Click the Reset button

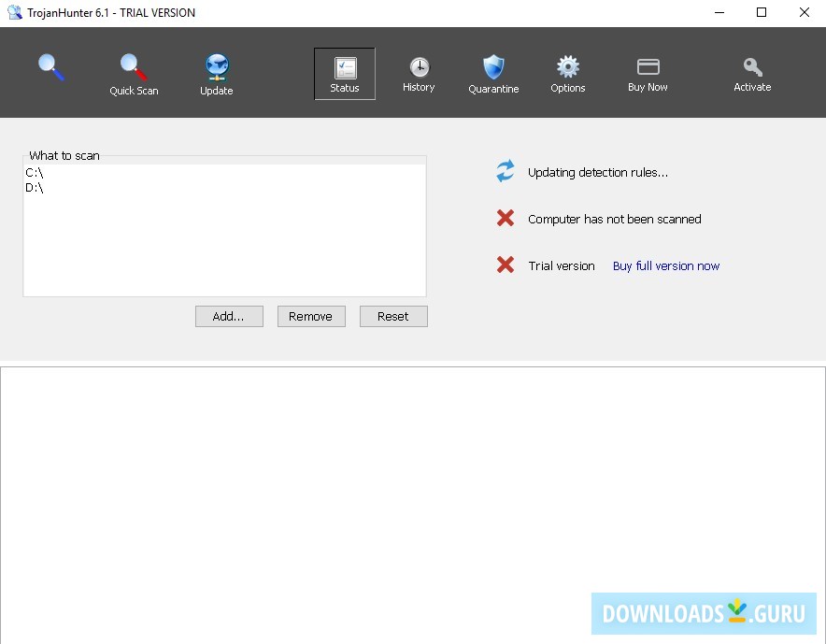393,316
